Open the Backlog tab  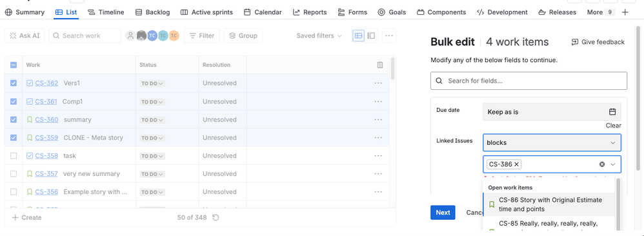click(152, 12)
